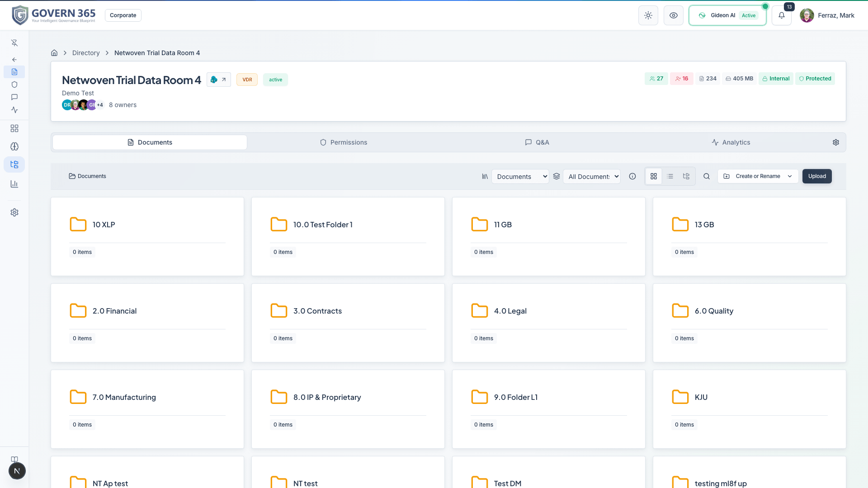Switch to the Permissions tab
Image resolution: width=868 pixels, height=488 pixels.
(344, 142)
